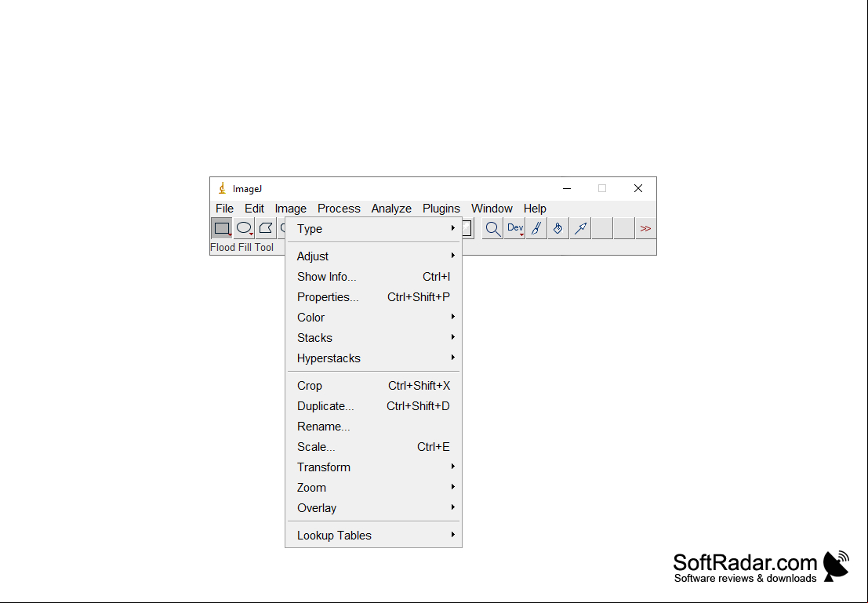Expand the Color submenu
Image resolution: width=868 pixels, height=603 pixels.
point(374,318)
